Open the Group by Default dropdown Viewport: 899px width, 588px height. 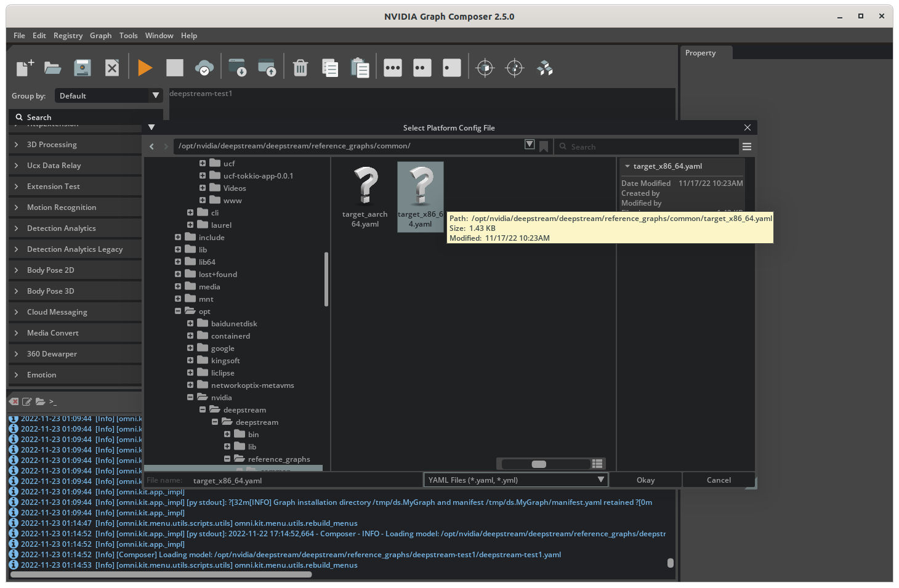[x=109, y=95]
